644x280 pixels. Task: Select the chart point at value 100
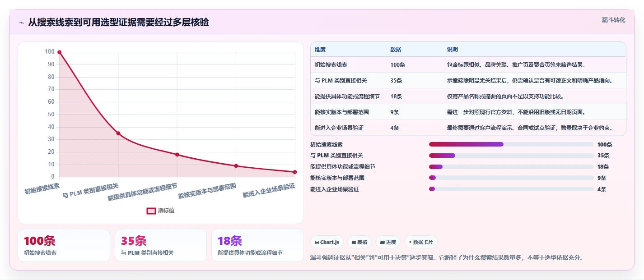[x=59, y=52]
